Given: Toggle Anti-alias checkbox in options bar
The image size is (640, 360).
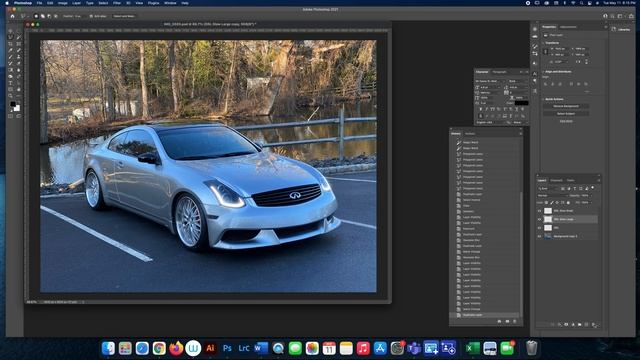Looking at the screenshot, I should (91, 16).
